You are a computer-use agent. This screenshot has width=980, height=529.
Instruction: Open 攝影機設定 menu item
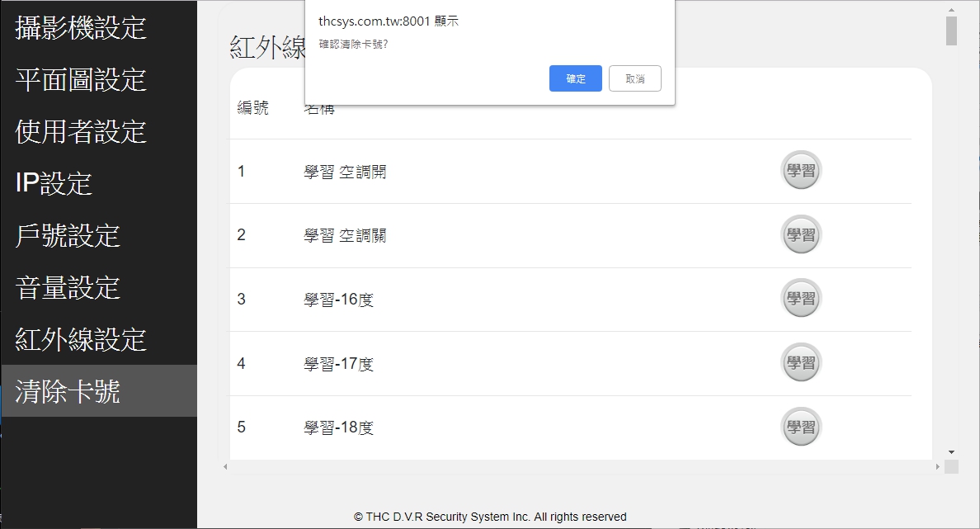81,27
